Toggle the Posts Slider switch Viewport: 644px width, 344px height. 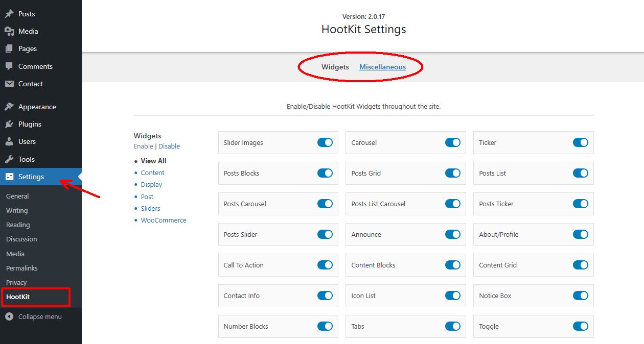click(325, 234)
